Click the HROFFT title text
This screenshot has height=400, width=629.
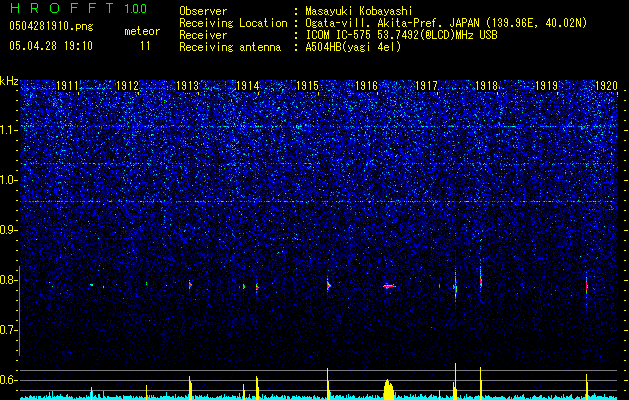[62, 8]
